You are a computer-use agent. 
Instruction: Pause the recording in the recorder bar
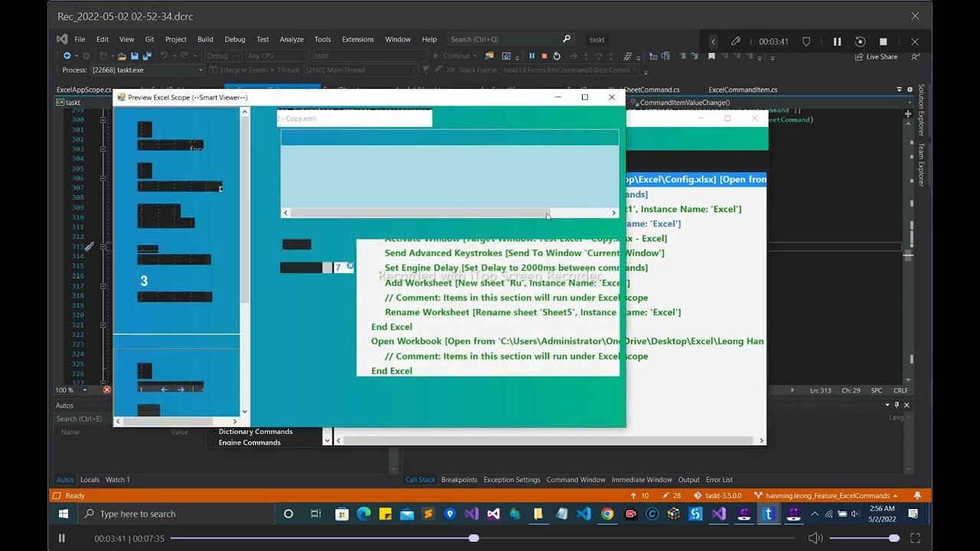(x=837, y=41)
